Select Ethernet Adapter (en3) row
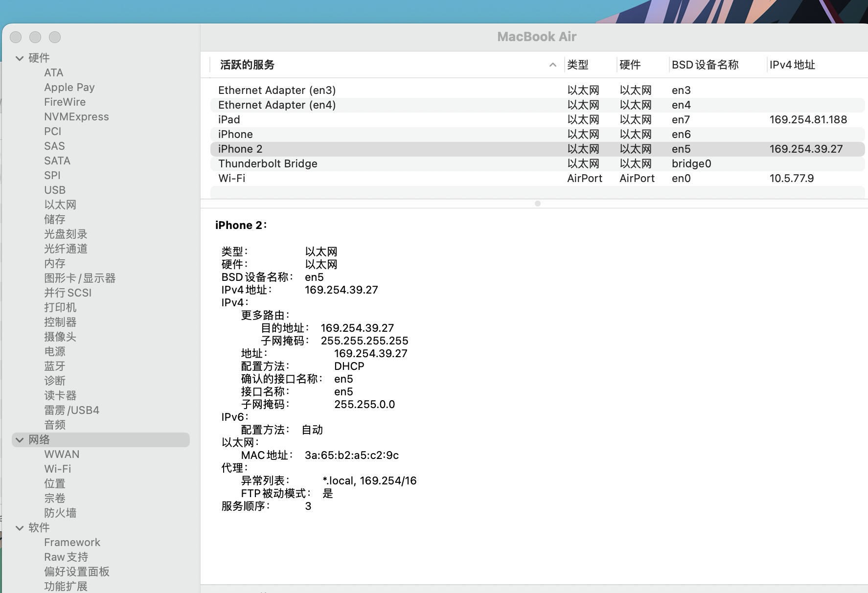Viewport: 868px width, 593px height. [277, 90]
